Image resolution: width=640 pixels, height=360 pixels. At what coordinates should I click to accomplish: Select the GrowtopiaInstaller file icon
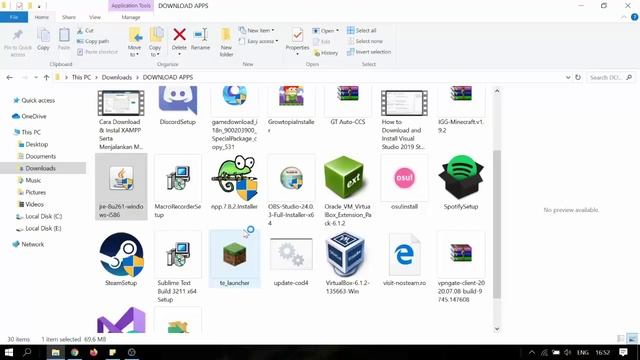pos(291,97)
